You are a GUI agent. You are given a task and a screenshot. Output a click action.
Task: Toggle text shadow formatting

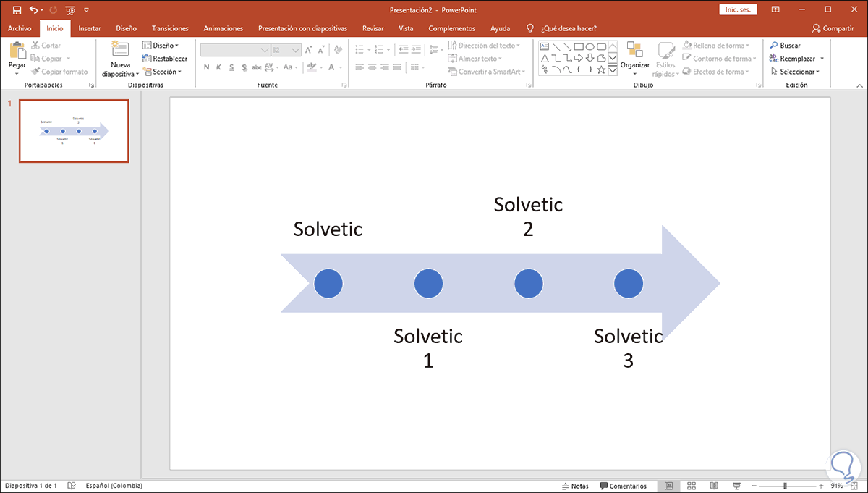coord(244,67)
